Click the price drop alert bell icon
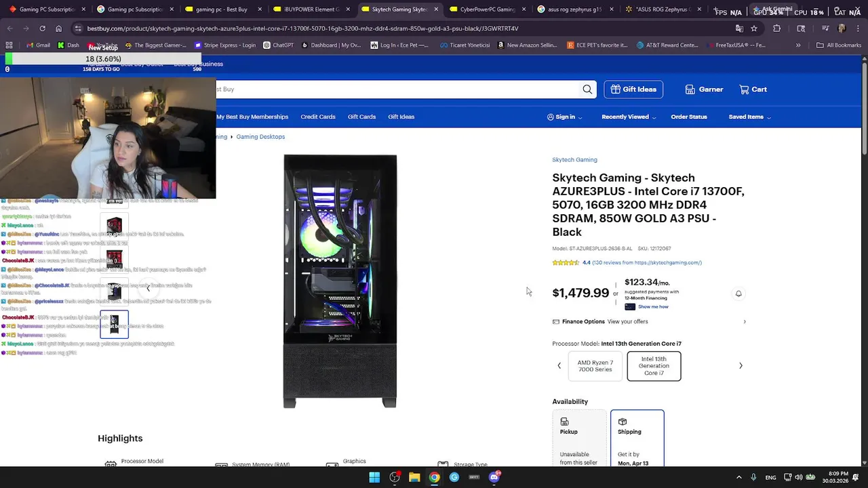The image size is (868, 488). (738, 293)
